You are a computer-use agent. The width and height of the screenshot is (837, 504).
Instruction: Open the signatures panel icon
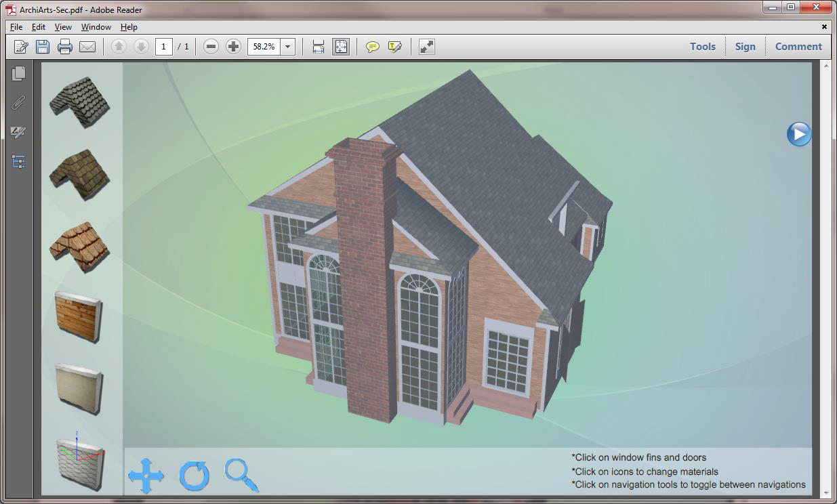(x=19, y=132)
